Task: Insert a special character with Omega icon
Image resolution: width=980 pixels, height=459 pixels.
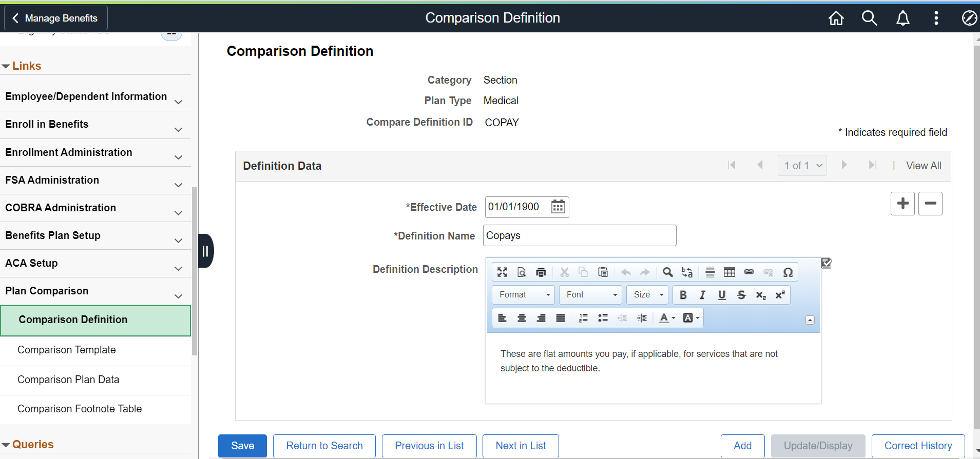Action: [787, 272]
